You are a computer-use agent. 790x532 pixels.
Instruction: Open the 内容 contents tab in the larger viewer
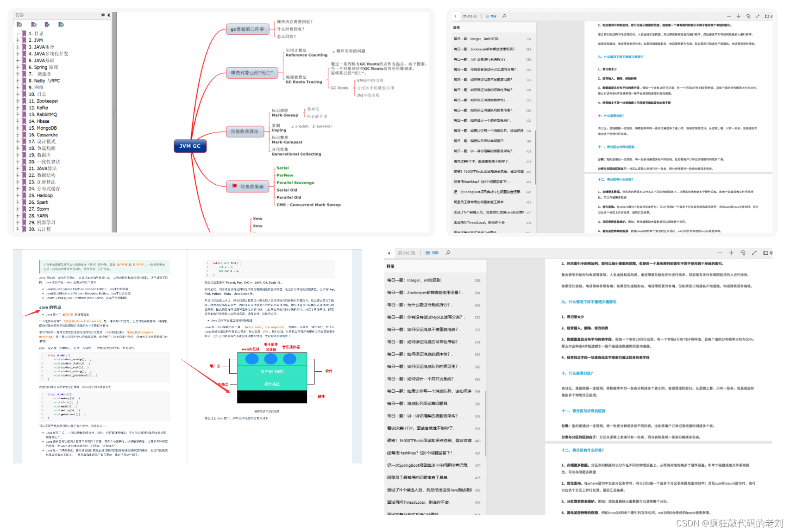pyautogui.click(x=432, y=253)
